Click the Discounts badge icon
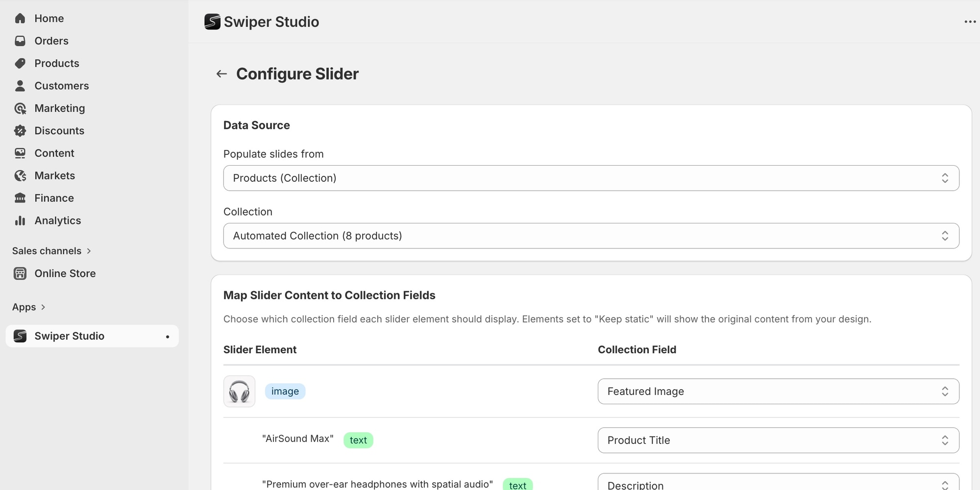Viewport: 980px width, 490px height. (x=20, y=131)
